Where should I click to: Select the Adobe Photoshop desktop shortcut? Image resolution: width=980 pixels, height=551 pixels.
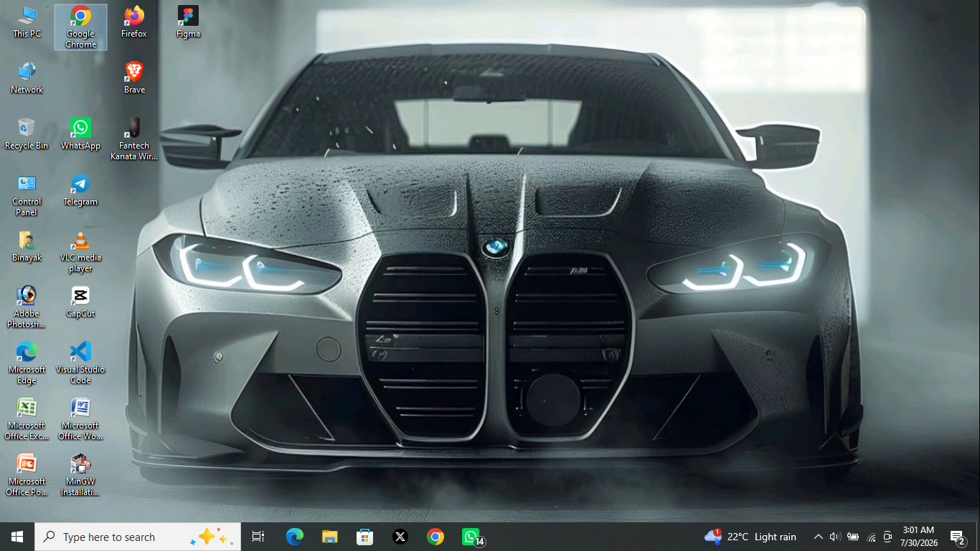pyautogui.click(x=27, y=307)
